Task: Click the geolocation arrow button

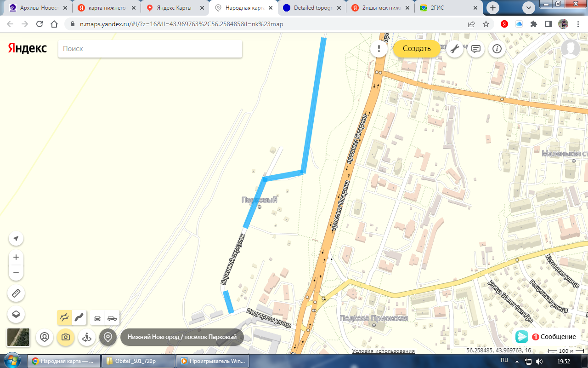Action: pyautogui.click(x=16, y=238)
